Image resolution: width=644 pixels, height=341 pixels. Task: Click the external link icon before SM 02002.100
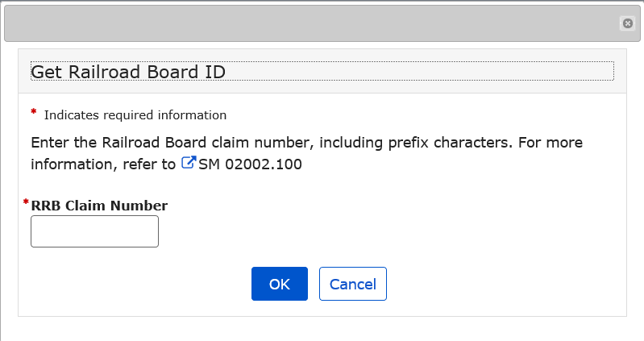click(x=189, y=164)
